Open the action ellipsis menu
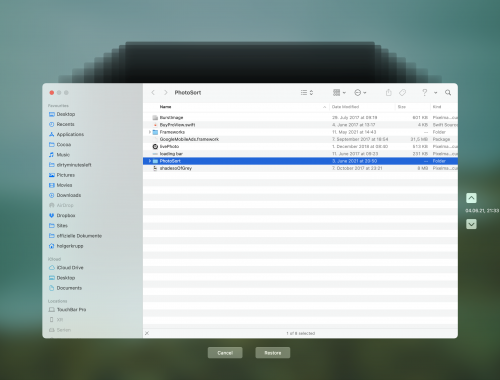500x380 pixels. coord(360,93)
